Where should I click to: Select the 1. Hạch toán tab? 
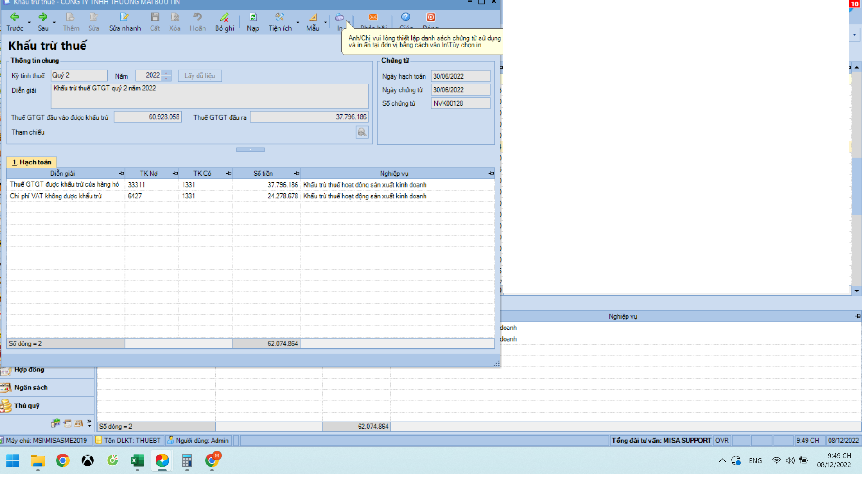[x=32, y=162]
